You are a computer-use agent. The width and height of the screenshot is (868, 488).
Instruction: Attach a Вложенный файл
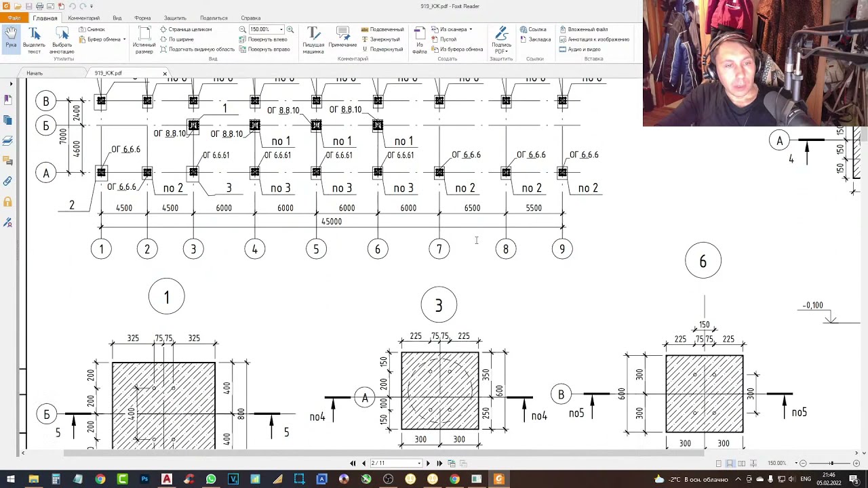(583, 30)
